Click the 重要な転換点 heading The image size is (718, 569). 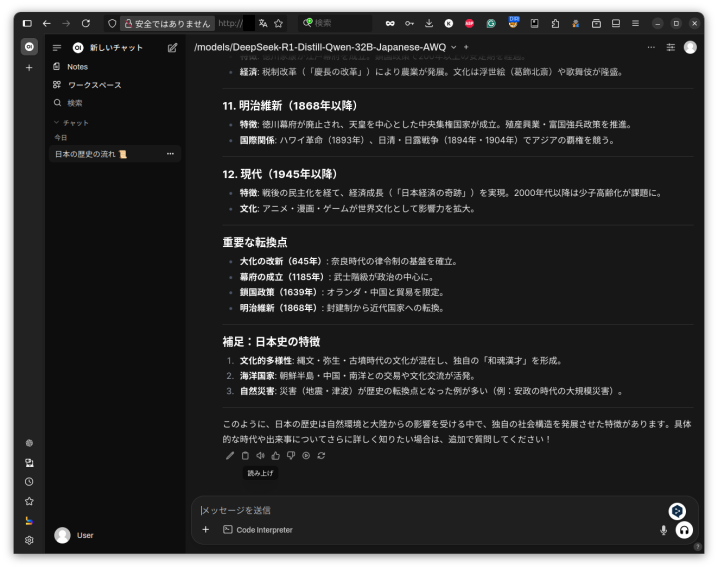pyautogui.click(x=255, y=242)
